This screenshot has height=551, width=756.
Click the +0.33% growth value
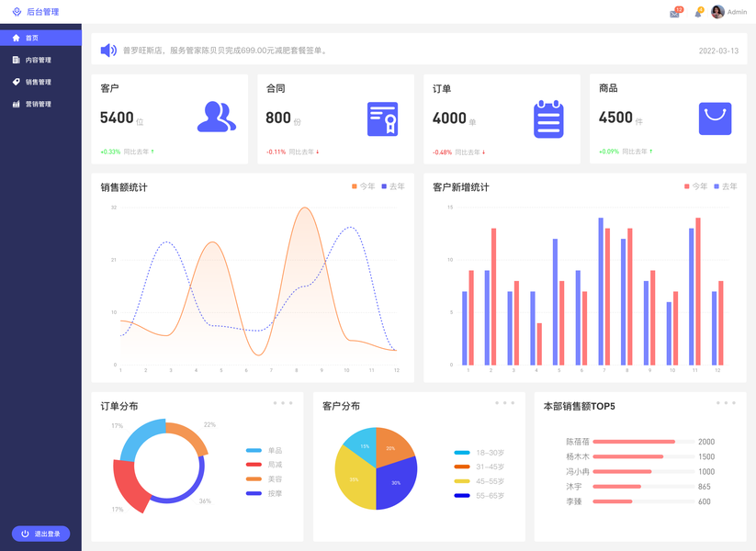(x=110, y=152)
